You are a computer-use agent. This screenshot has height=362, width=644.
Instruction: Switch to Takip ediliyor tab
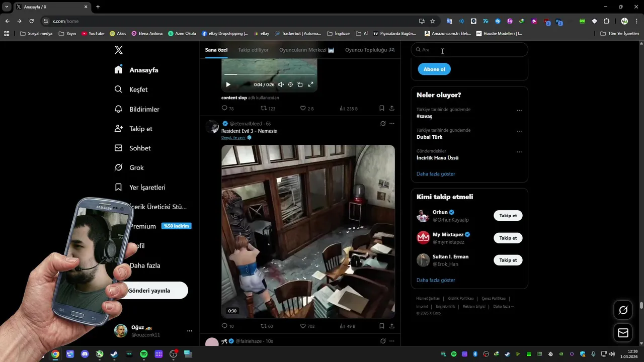point(253,50)
